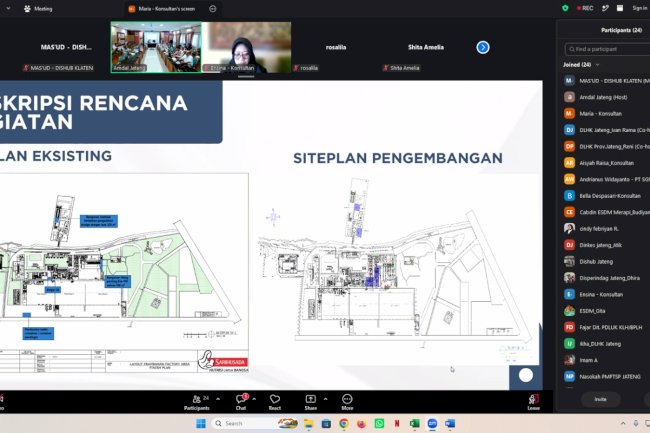Screen dimensions: 650x433
Task: Open Maria - Konsultan's screen share options
Action: click(x=213, y=9)
